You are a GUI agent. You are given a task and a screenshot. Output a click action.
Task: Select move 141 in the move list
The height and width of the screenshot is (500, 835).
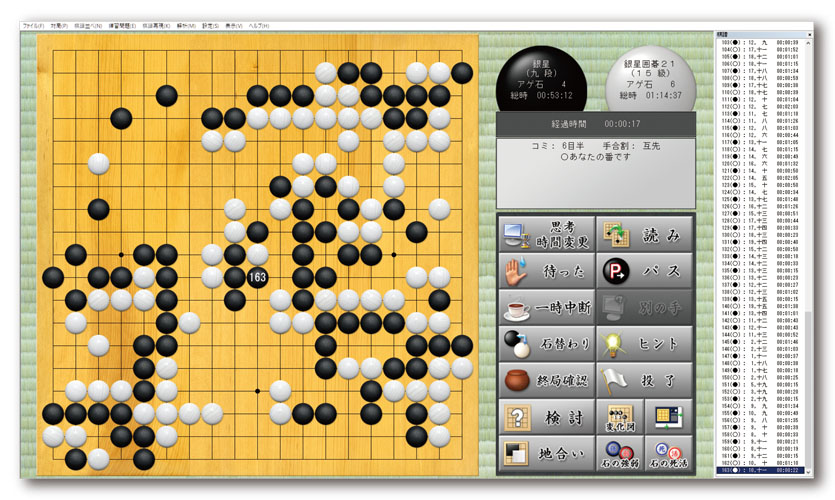(760, 313)
